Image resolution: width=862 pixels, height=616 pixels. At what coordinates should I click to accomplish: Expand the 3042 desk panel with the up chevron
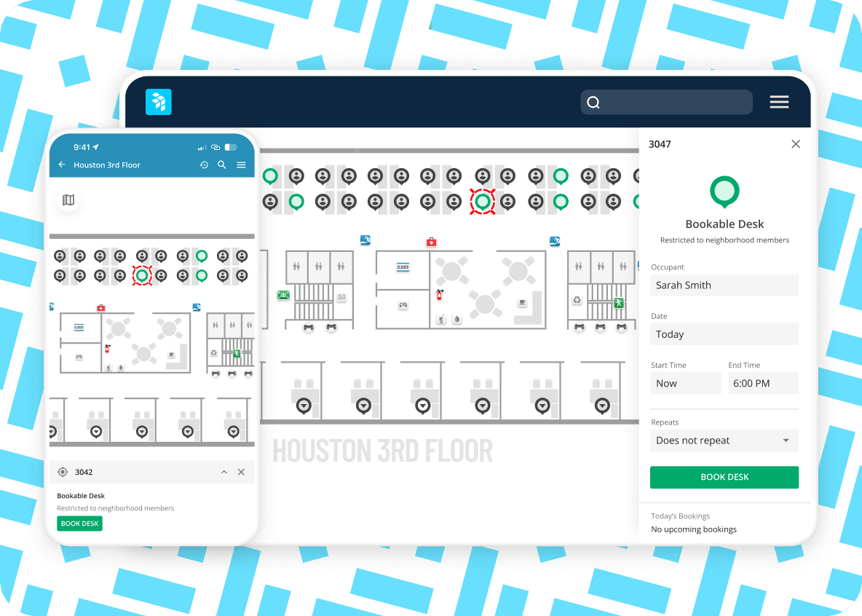[x=224, y=473]
